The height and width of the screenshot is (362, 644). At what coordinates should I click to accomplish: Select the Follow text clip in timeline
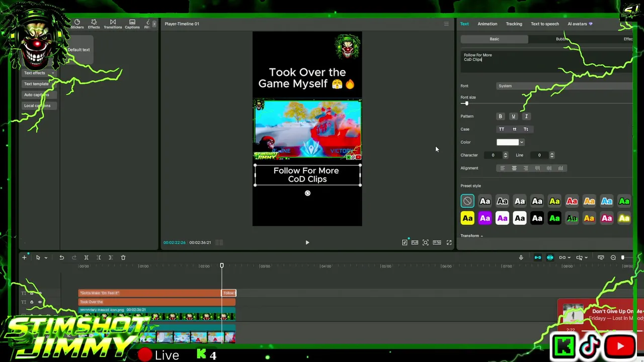[229, 293]
